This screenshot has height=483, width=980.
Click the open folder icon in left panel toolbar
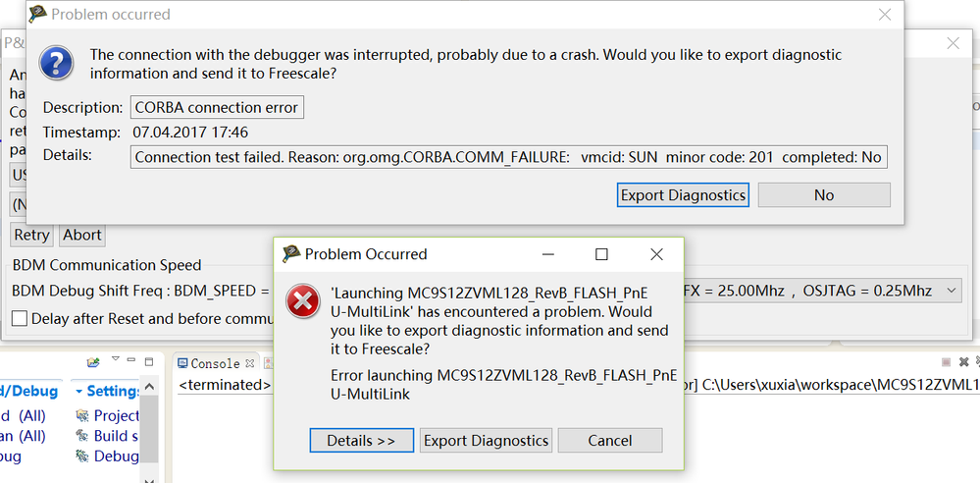tap(93, 362)
